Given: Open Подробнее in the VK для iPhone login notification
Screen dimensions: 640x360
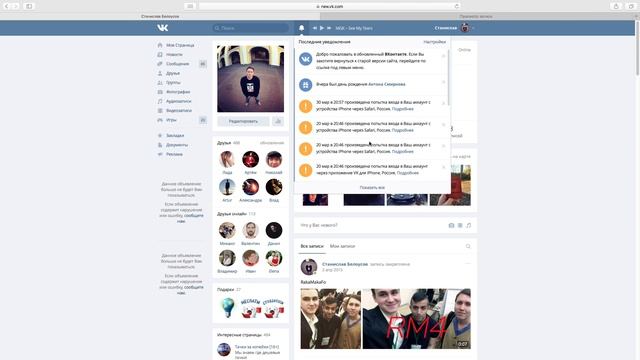Looking at the screenshot, I should (x=408, y=173).
